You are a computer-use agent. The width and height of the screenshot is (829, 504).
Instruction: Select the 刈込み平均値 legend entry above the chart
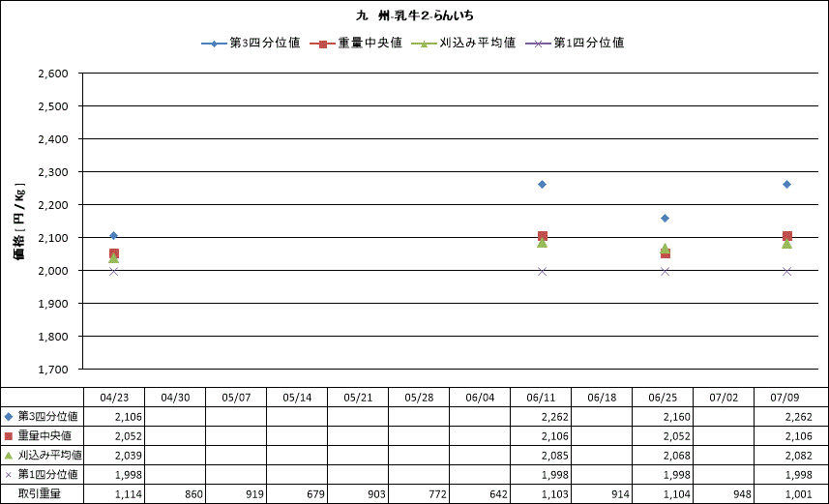(463, 43)
